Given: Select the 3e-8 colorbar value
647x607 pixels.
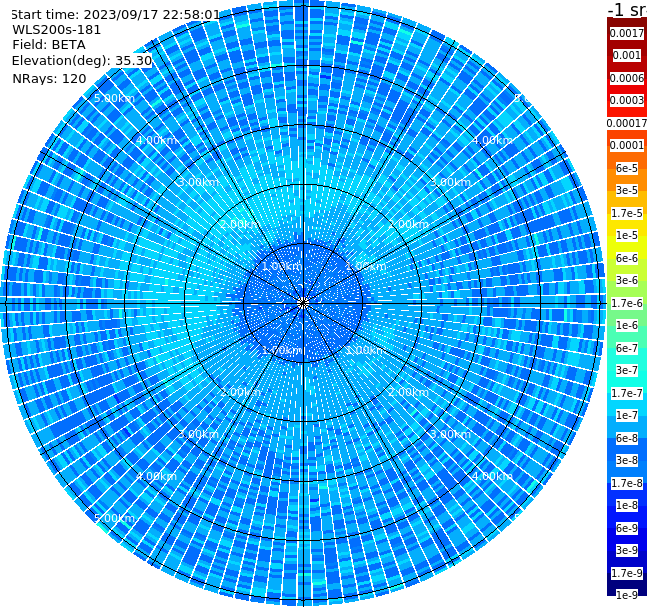Looking at the screenshot, I should [x=627, y=460].
